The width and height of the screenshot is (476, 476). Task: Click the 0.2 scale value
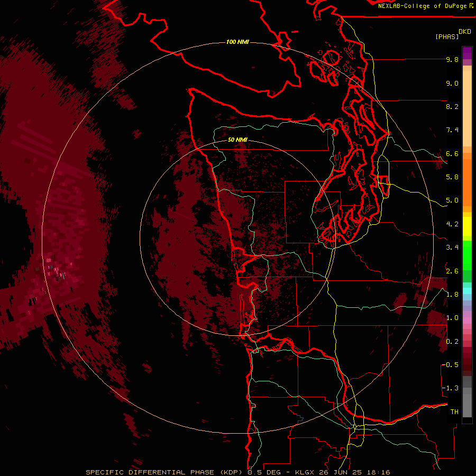pyautogui.click(x=452, y=342)
